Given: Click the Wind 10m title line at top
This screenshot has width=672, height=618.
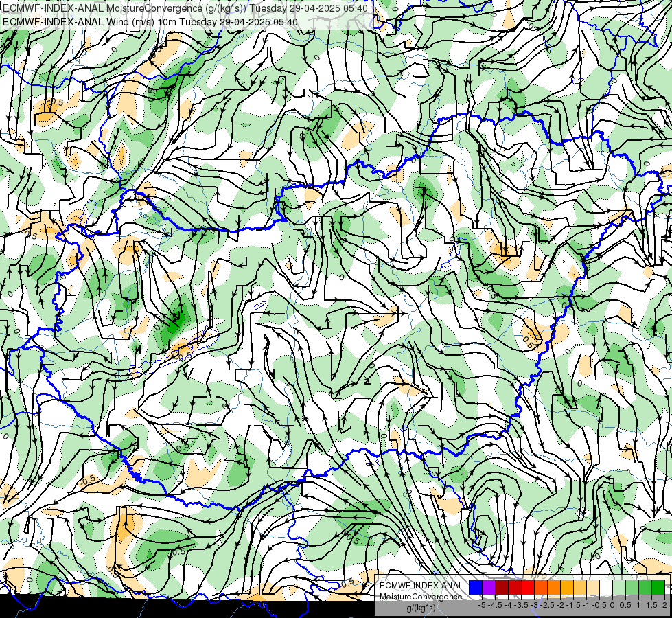Looking at the screenshot, I should [x=150, y=21].
